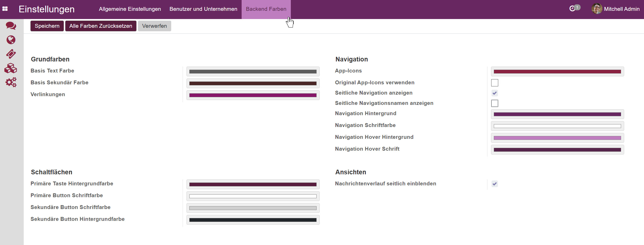Viewport: 644px width, 245px height.
Task: Switch to Allgemeine Einstellungen tab
Action: 130,9
